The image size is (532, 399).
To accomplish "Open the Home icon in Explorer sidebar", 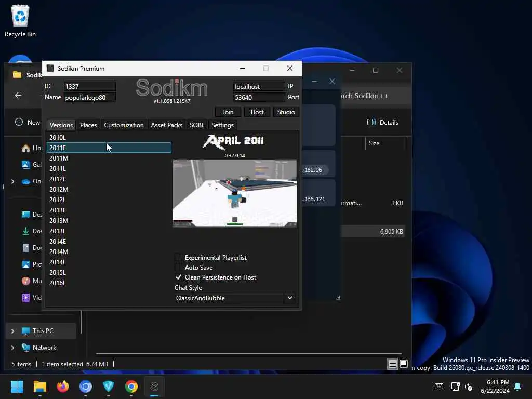I will coord(26,148).
